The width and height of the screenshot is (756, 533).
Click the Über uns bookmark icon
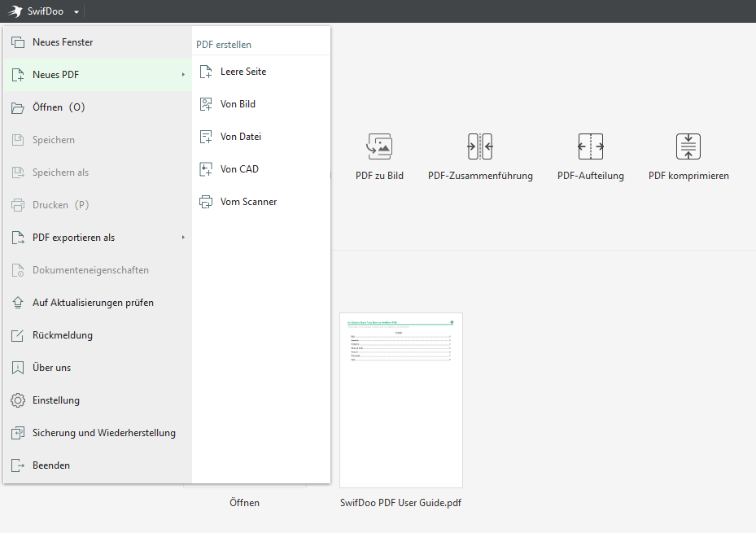(x=18, y=368)
